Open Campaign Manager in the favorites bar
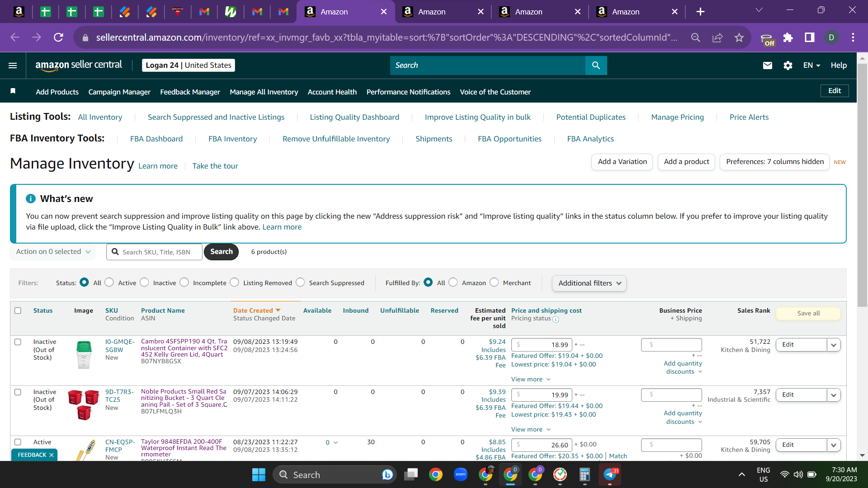The image size is (868, 488). click(x=119, y=92)
